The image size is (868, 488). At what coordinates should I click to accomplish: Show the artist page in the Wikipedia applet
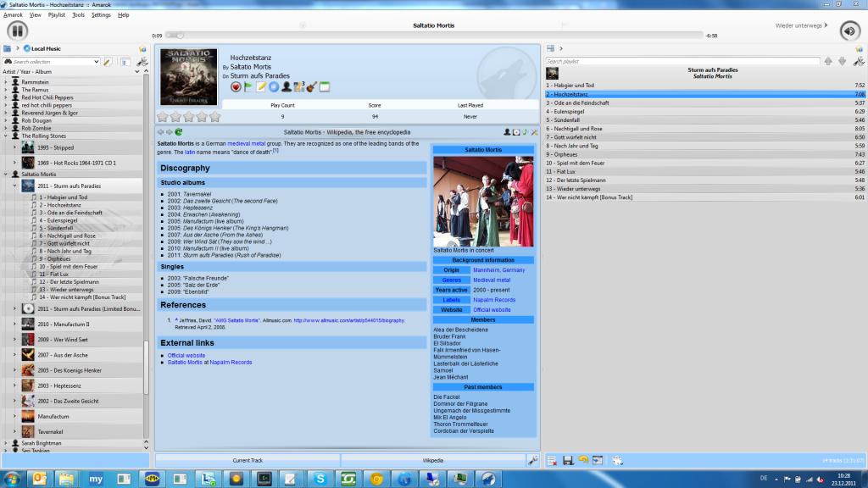pyautogui.click(x=507, y=132)
